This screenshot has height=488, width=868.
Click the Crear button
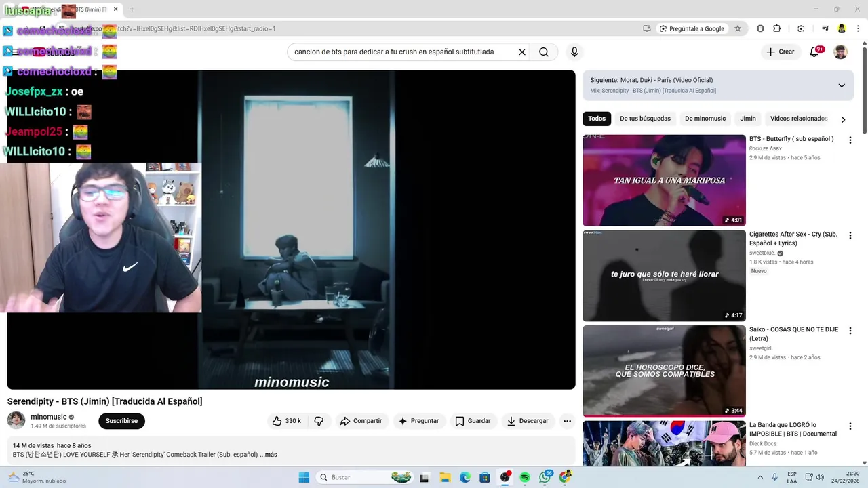(780, 52)
